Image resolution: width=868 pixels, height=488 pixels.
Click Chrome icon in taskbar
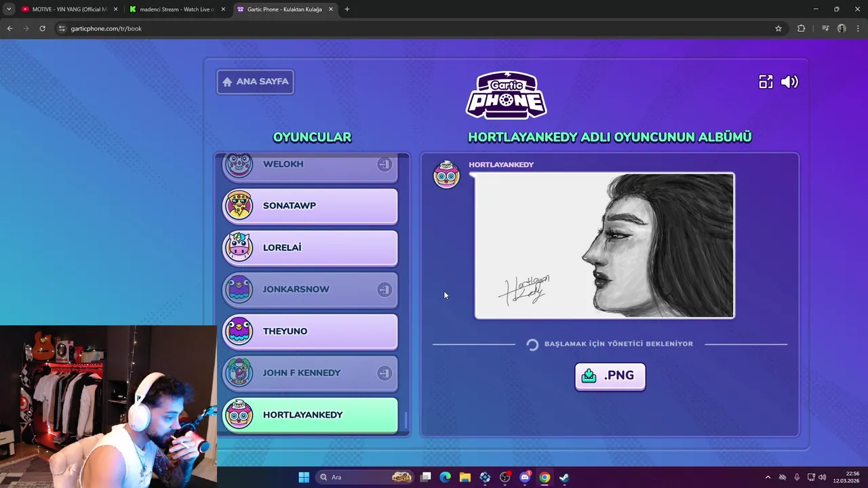[x=545, y=477]
